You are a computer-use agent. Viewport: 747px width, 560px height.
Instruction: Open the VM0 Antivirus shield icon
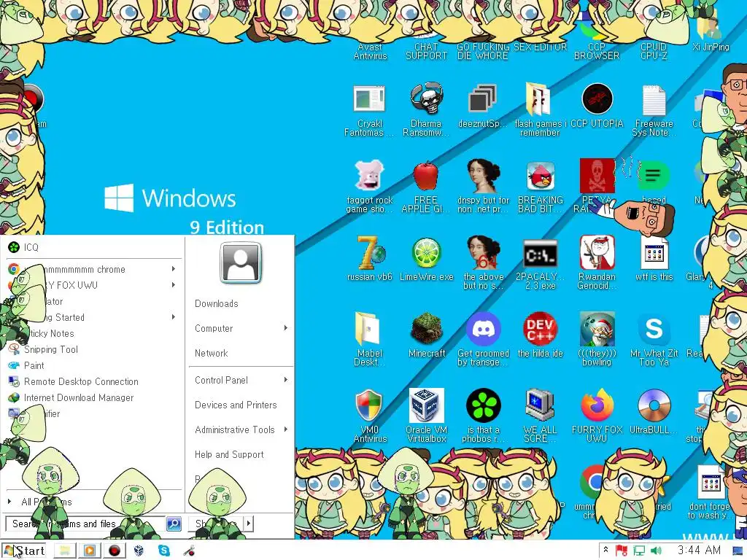click(369, 405)
